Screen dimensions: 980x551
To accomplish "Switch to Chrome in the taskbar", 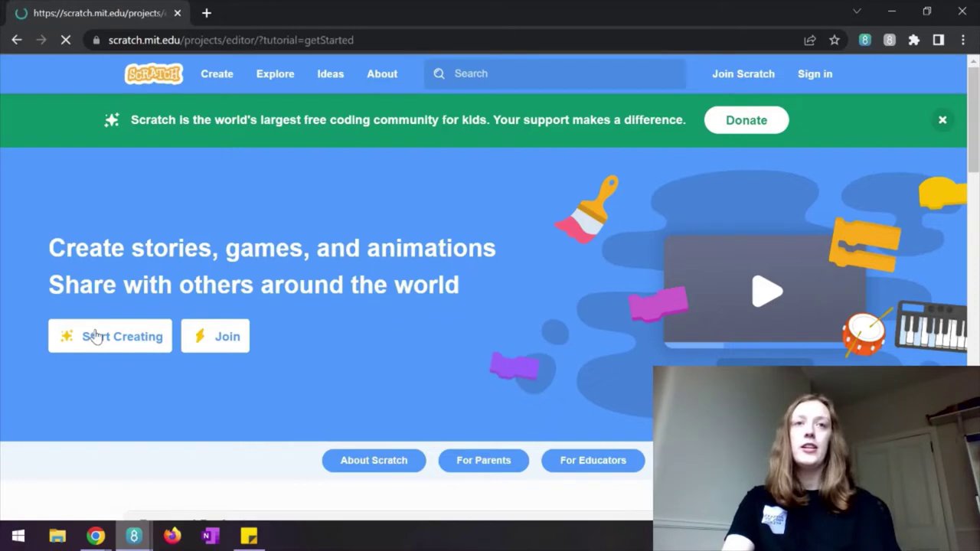I will point(96,536).
